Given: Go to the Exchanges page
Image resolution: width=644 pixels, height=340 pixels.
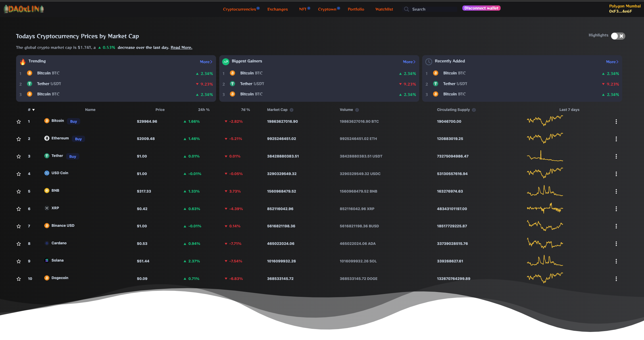Looking at the screenshot, I should click(x=277, y=9).
